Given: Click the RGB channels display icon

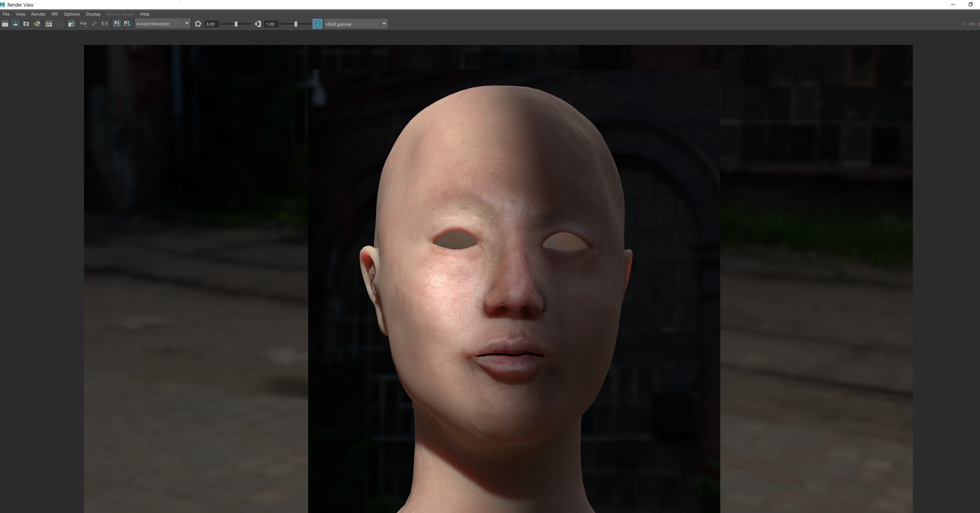Looking at the screenshot, I should (83, 24).
